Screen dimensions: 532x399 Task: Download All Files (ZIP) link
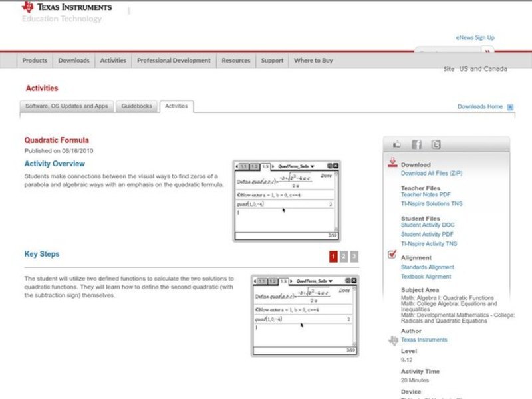432,173
